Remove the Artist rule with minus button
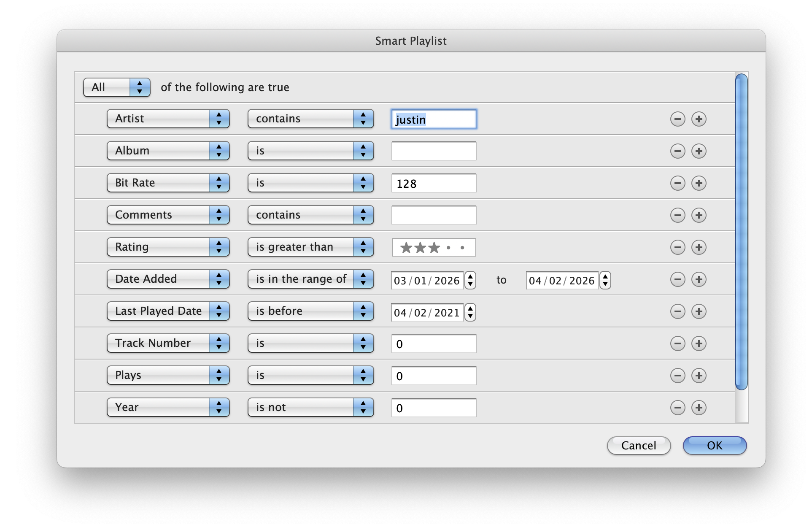The height and width of the screenshot is (530, 812). point(677,119)
